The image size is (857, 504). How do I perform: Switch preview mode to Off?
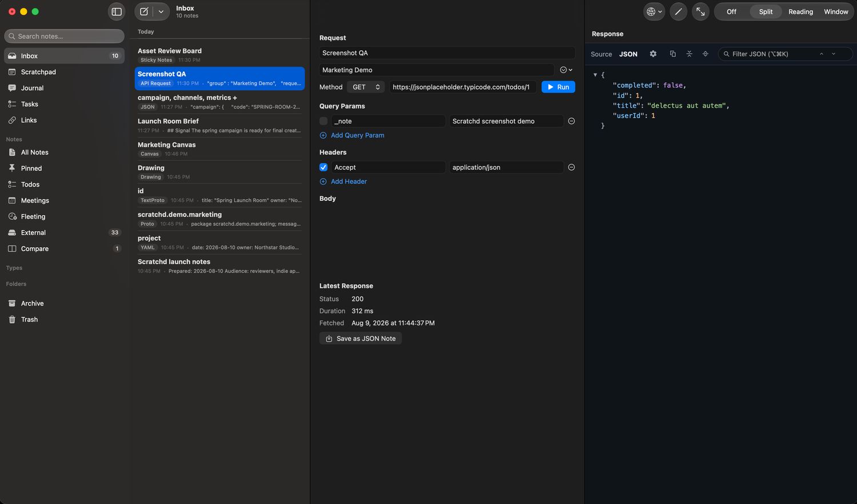coord(731,11)
